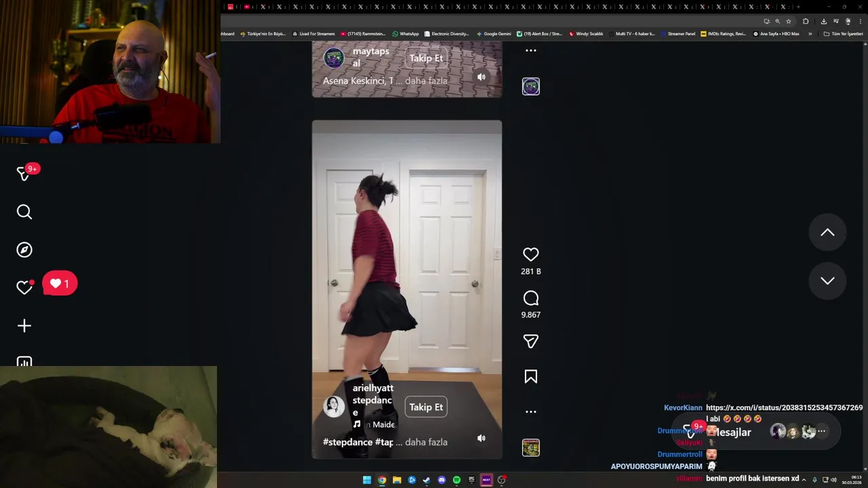Open the WhatsApp bookmark

point(406,34)
